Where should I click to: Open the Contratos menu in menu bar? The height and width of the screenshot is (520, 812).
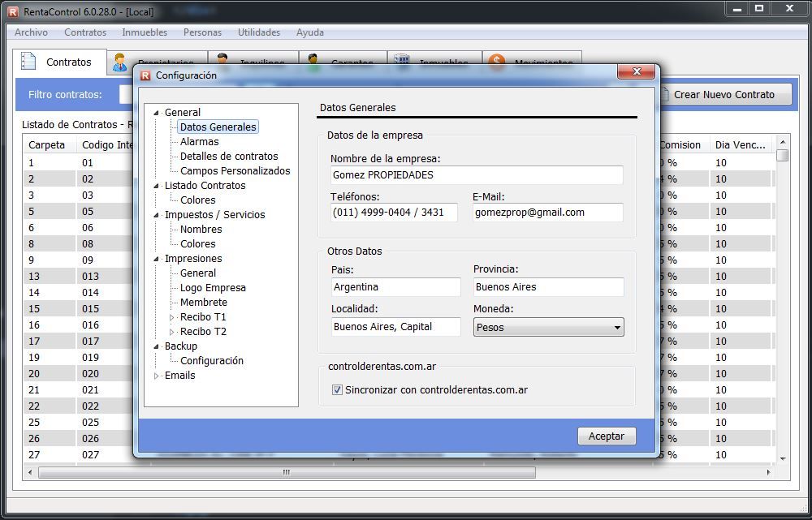coord(85,32)
